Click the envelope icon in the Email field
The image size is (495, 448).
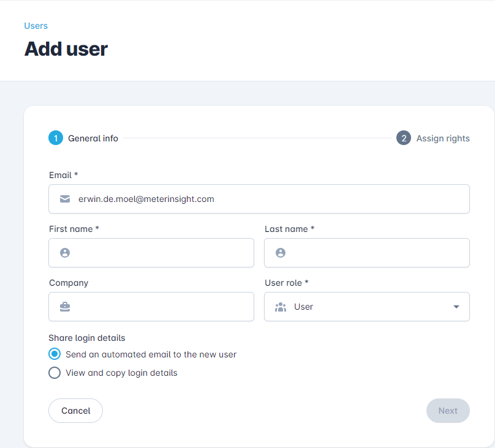[65, 199]
